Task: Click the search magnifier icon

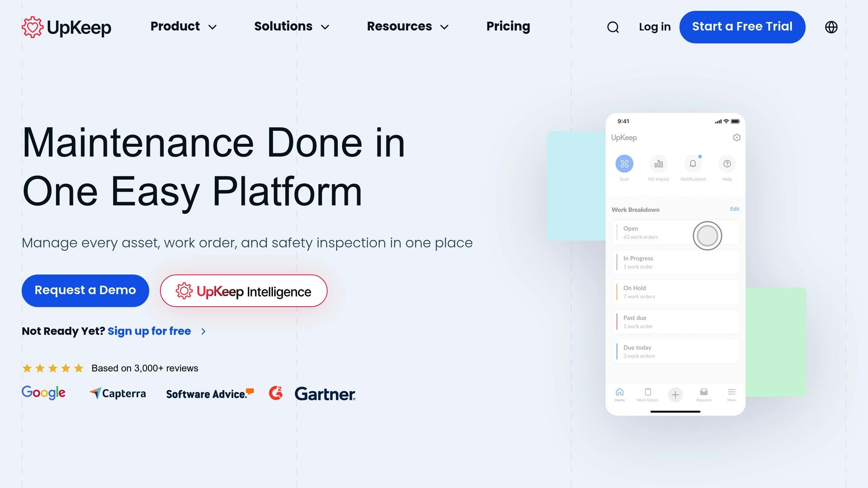Action: coord(613,27)
